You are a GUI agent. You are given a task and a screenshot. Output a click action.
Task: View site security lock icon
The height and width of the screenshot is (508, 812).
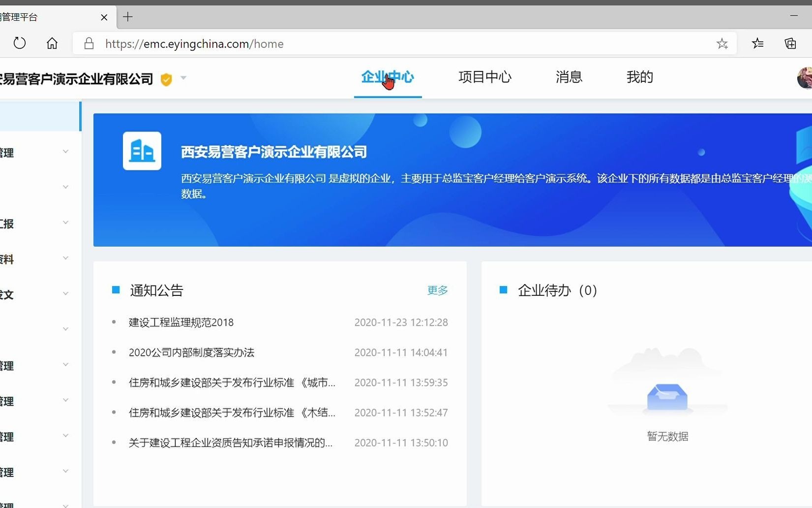[x=89, y=43]
